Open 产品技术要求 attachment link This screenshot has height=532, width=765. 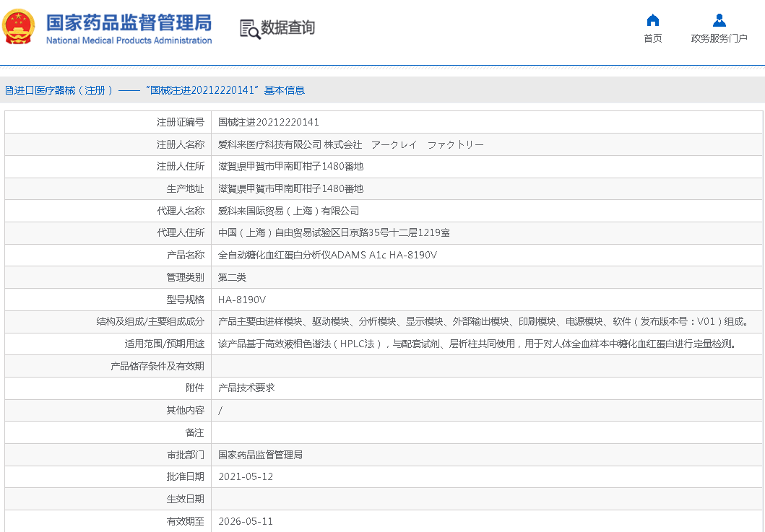click(246, 388)
